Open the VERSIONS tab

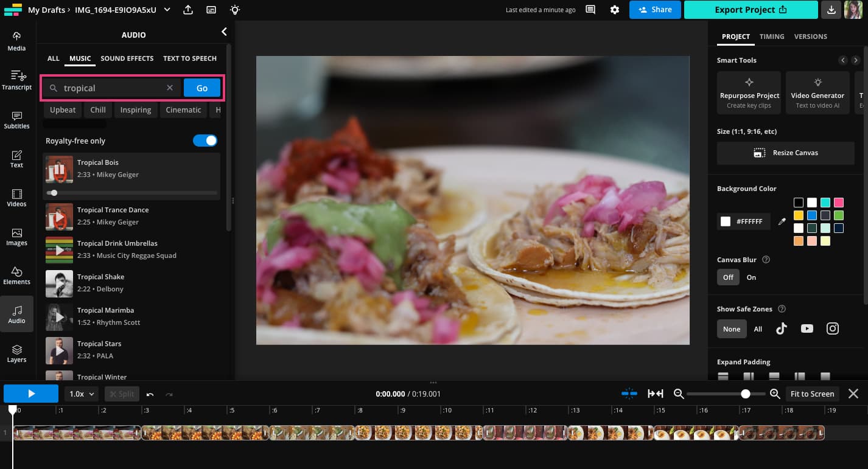tap(811, 36)
